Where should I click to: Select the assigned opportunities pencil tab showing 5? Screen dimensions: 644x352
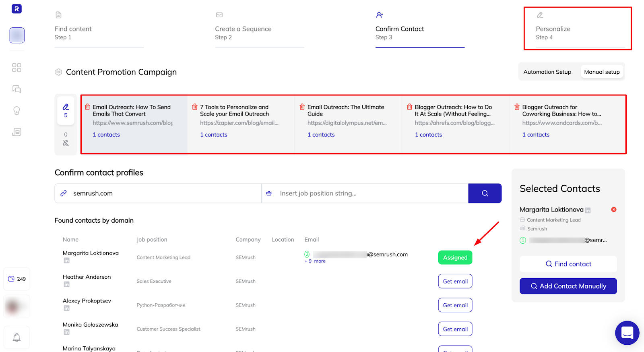[66, 110]
